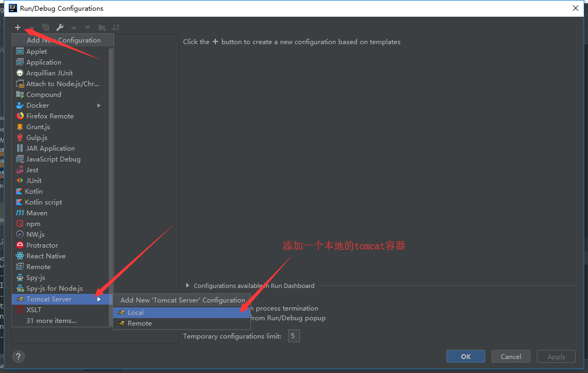Choose Gulp.js configuration

(x=60, y=138)
